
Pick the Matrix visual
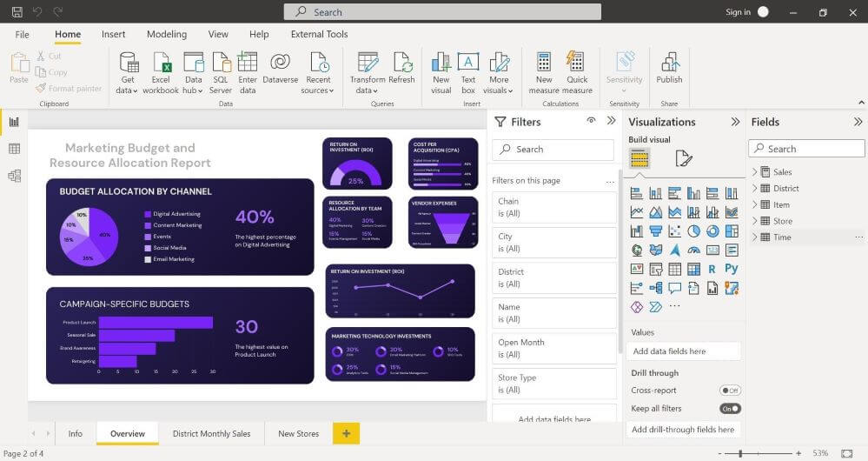tap(693, 270)
